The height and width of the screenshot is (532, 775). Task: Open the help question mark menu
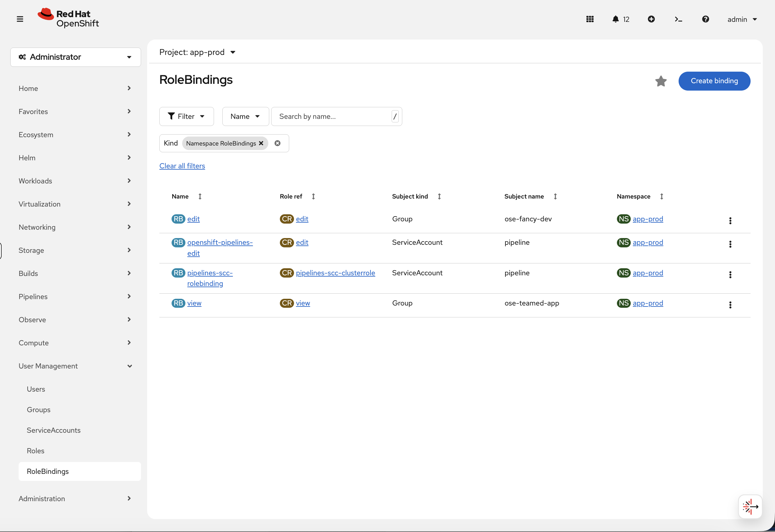[x=706, y=19]
